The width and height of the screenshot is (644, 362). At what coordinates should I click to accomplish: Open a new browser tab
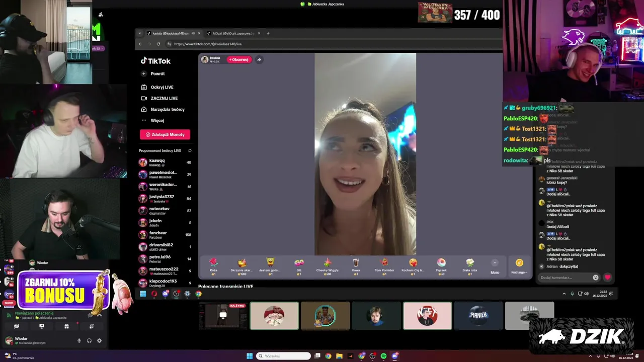(268, 33)
